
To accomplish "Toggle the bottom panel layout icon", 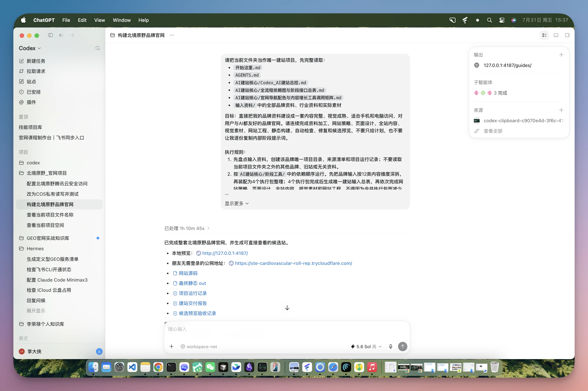I will 556,35.
